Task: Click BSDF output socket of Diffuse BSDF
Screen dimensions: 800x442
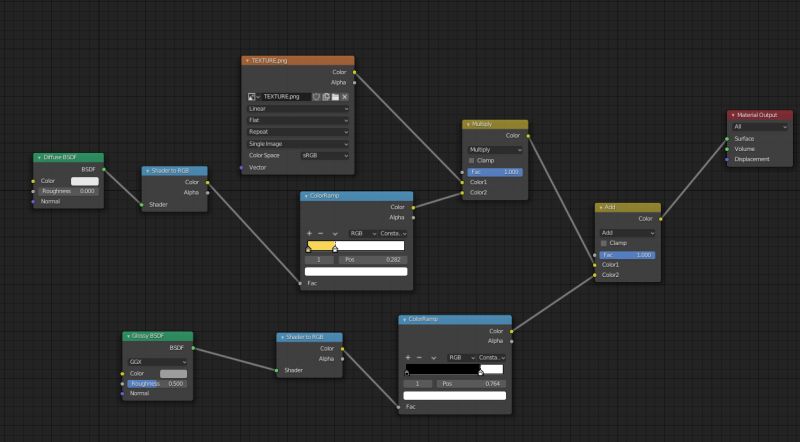Action: (x=104, y=169)
